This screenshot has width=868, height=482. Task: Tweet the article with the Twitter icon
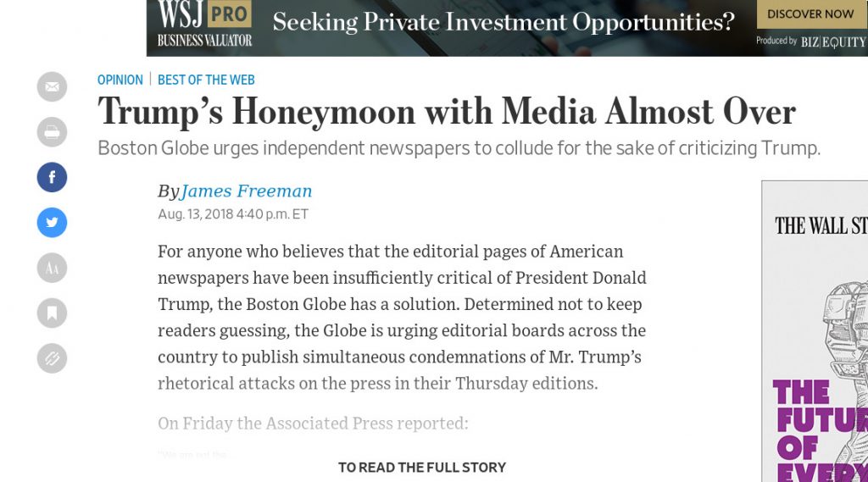coord(52,222)
